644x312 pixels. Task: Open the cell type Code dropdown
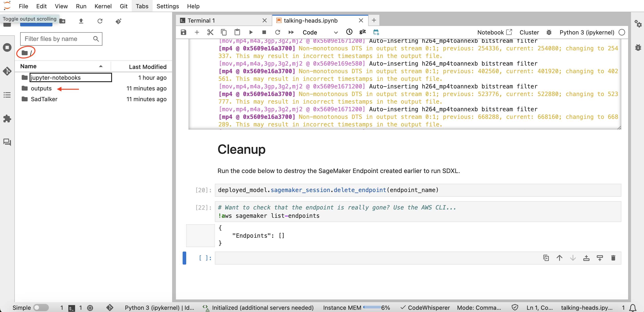tap(320, 32)
